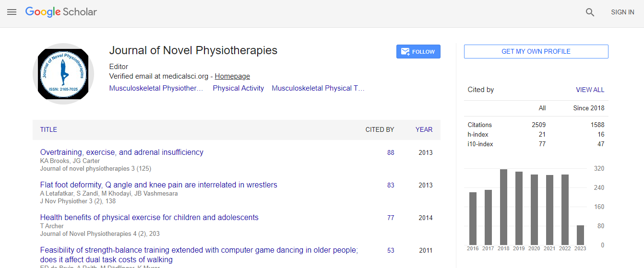The height and width of the screenshot is (268, 644).
Task: Sort articles by Title column
Action: [x=48, y=129]
